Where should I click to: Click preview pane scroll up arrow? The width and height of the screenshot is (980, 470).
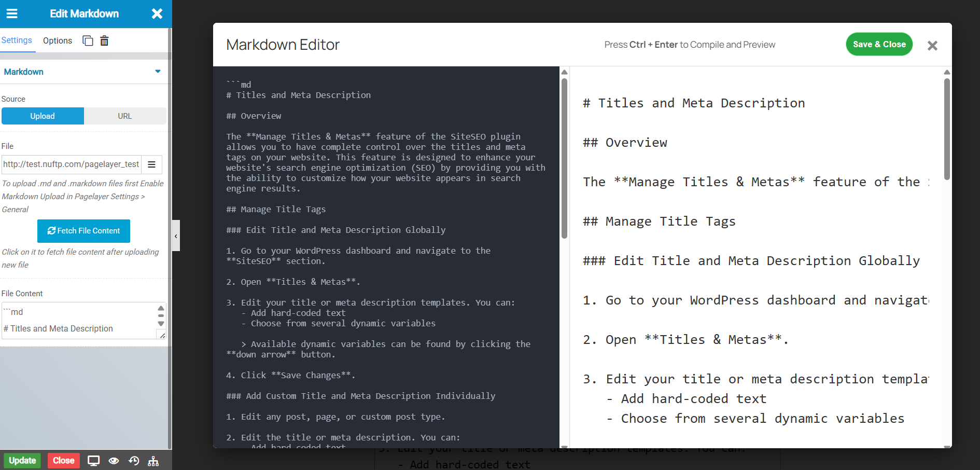(x=947, y=73)
